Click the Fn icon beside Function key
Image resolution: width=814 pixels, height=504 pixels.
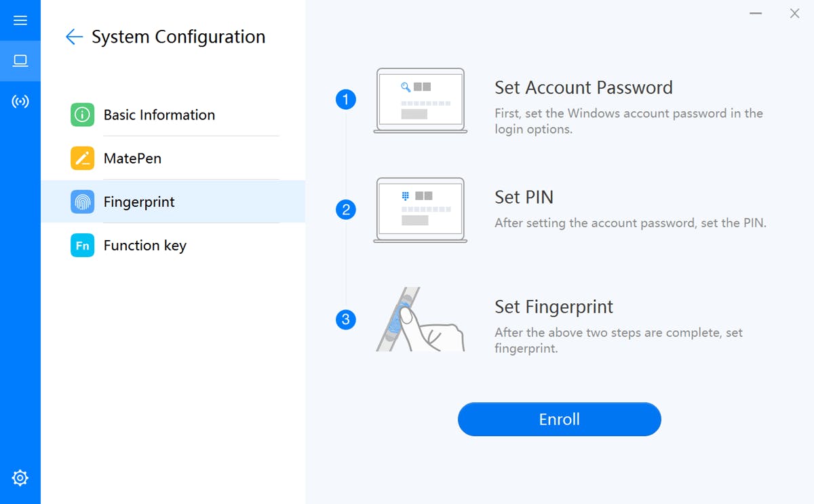pos(82,246)
